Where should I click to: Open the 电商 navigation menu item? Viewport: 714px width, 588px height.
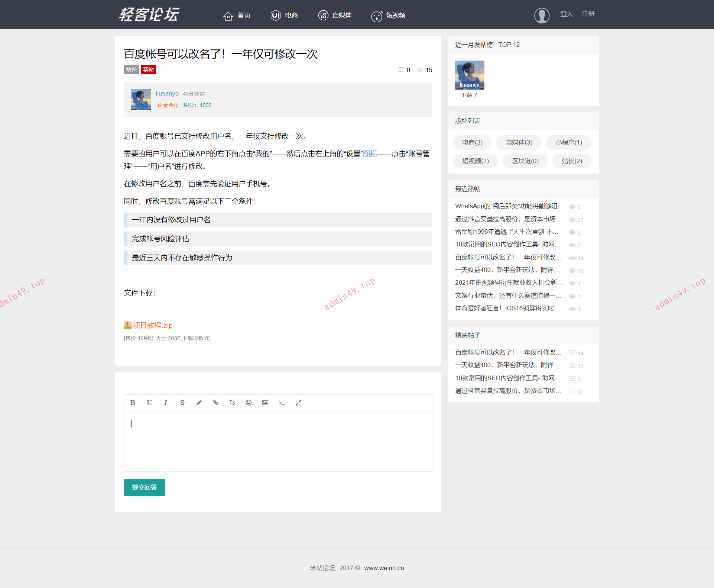[x=285, y=15]
